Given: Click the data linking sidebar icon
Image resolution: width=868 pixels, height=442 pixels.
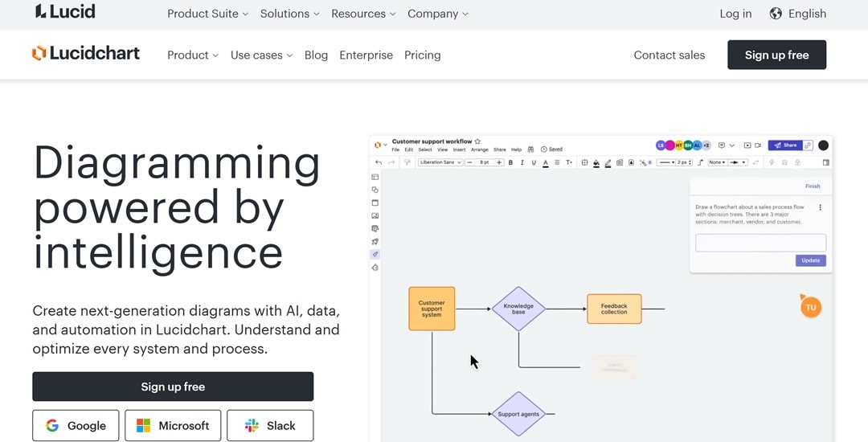Looking at the screenshot, I should [x=375, y=228].
